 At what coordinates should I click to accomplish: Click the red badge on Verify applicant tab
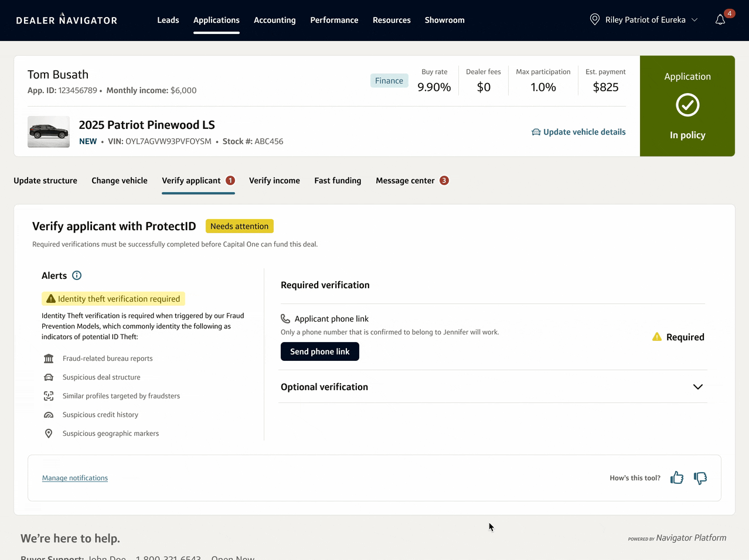point(230,180)
